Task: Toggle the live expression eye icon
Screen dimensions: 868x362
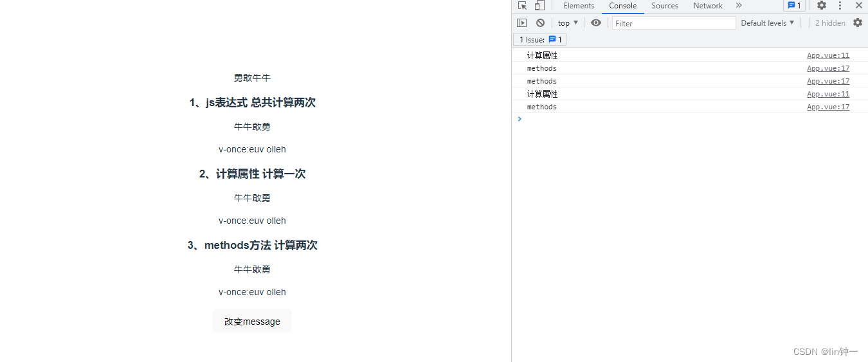Action: [596, 23]
